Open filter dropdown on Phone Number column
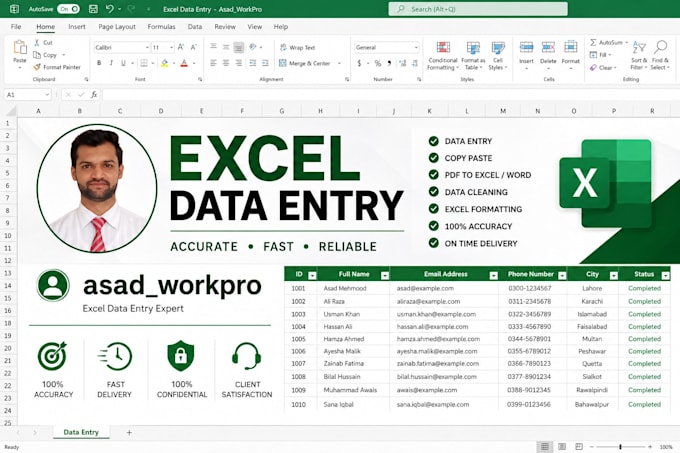Image resolution: width=680 pixels, height=453 pixels. [x=562, y=275]
